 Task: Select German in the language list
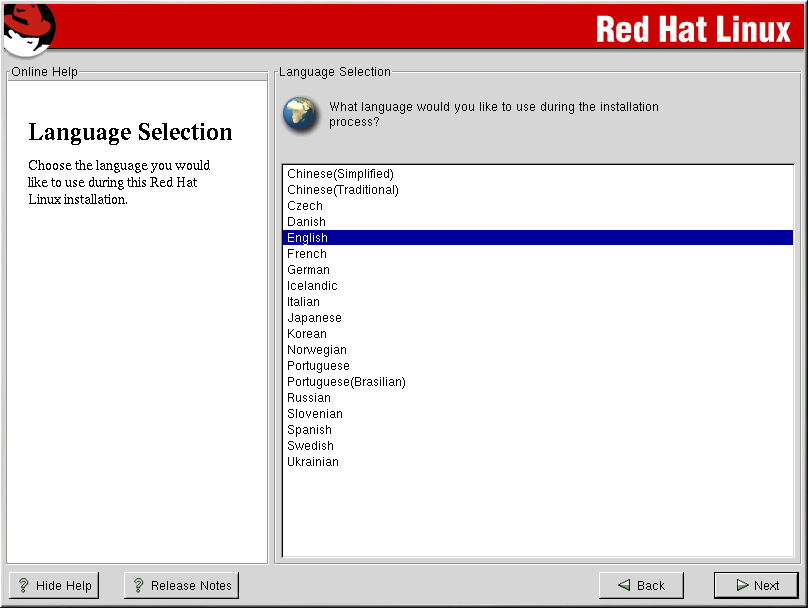click(308, 270)
